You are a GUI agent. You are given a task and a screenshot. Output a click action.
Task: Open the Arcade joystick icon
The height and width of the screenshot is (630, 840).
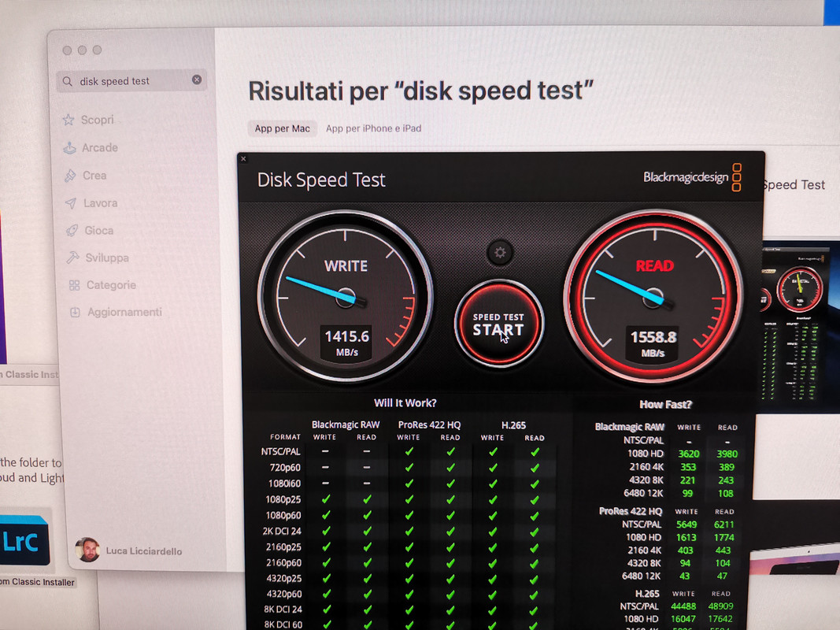click(x=69, y=148)
